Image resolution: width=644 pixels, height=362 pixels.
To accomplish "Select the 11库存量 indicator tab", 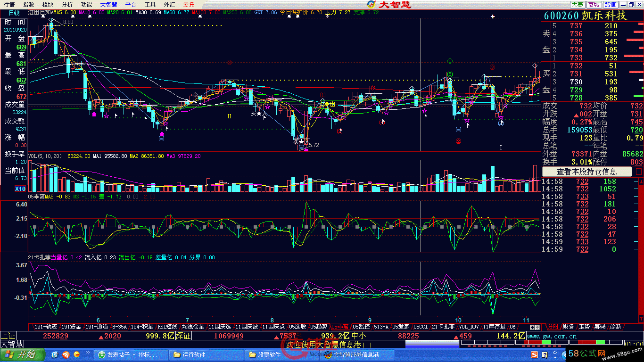I will click(494, 326).
